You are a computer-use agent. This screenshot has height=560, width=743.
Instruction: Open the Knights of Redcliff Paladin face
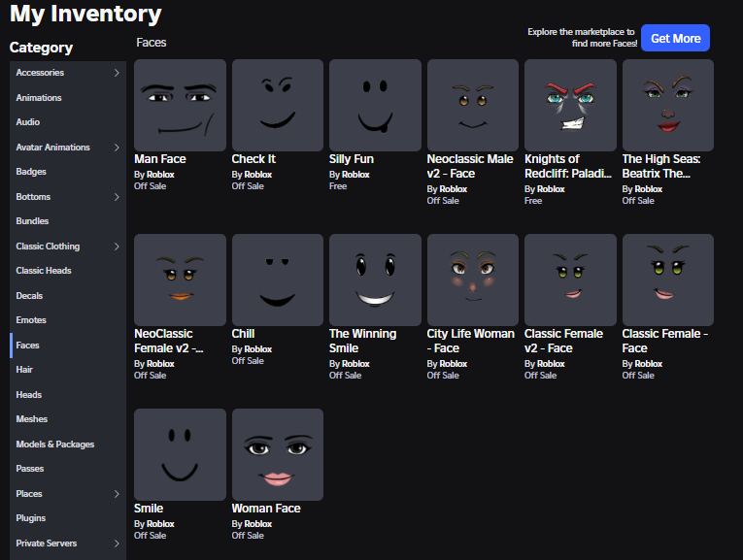click(x=570, y=105)
